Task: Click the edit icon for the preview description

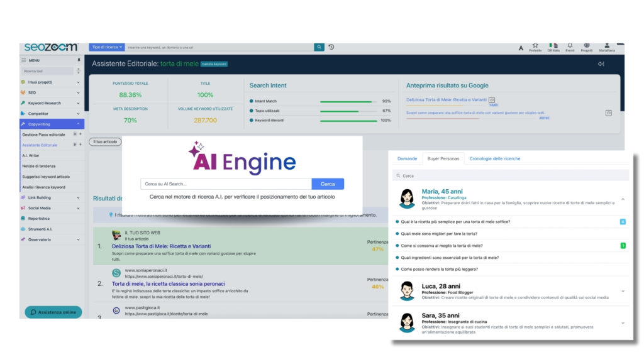Action: [608, 113]
